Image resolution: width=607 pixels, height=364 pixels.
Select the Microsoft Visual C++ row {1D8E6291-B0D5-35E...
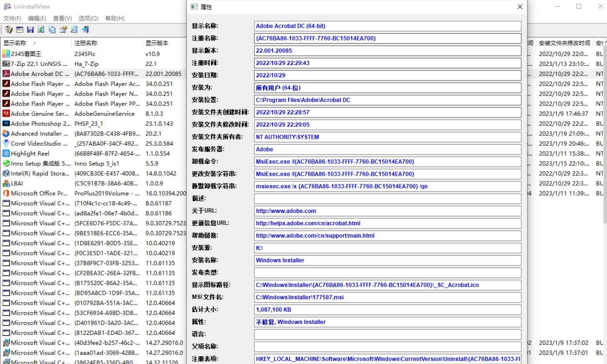[x=93, y=243]
